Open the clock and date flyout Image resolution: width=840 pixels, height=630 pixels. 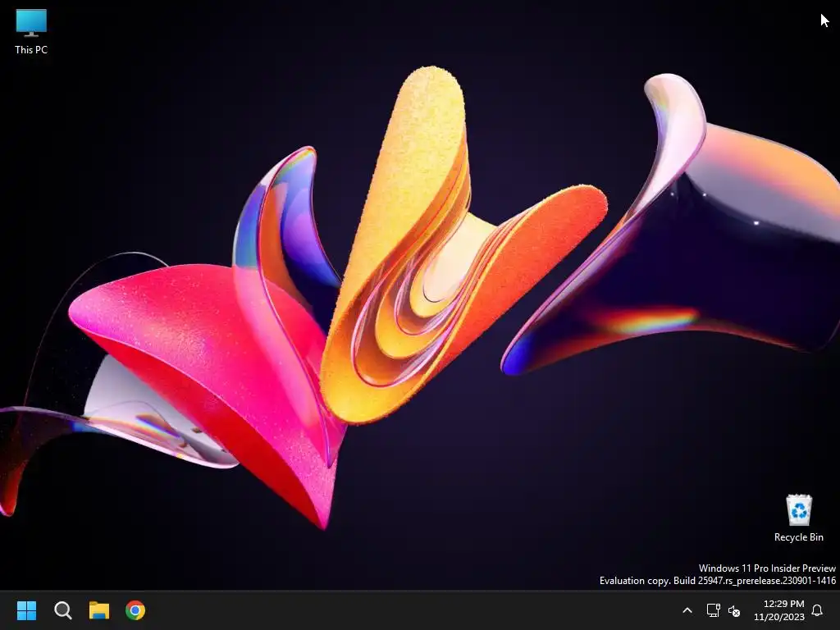779,610
